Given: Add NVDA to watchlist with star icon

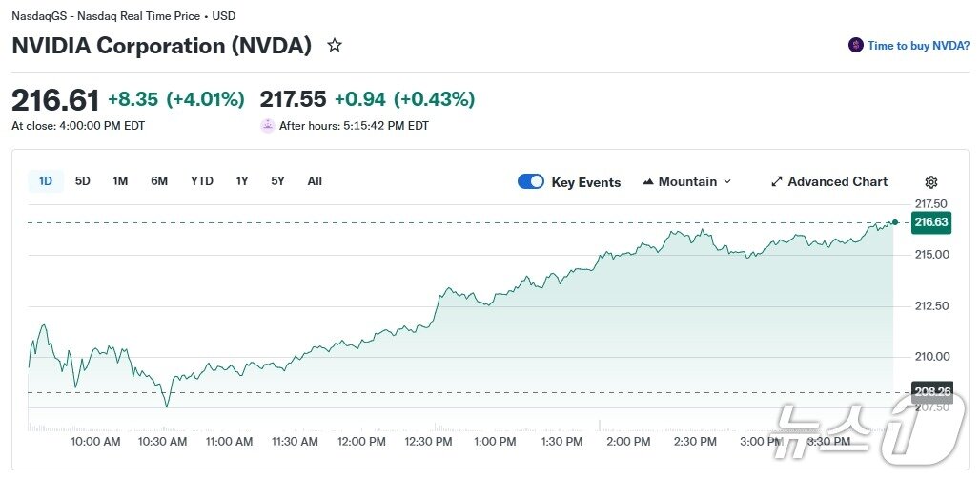Looking at the screenshot, I should [x=335, y=45].
